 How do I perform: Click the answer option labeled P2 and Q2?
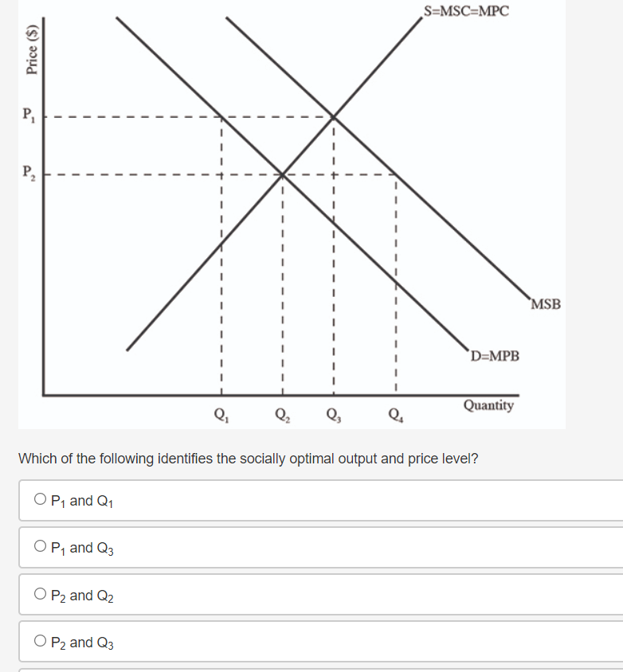[82, 595]
